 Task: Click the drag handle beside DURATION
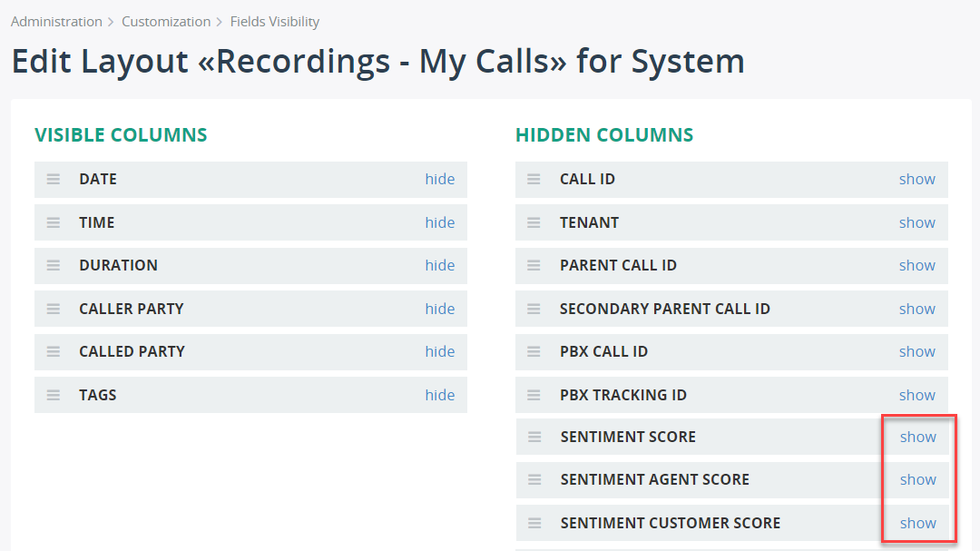[x=54, y=266]
